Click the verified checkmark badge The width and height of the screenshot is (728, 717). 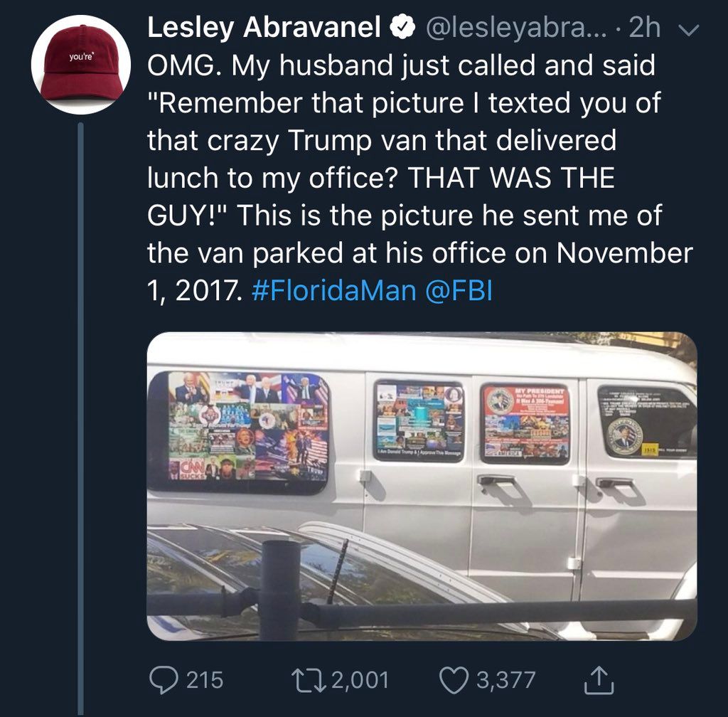coord(403,28)
